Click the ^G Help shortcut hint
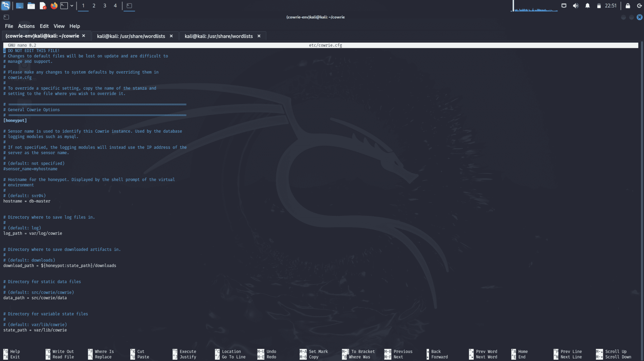The height and width of the screenshot is (361, 644). 12,352
